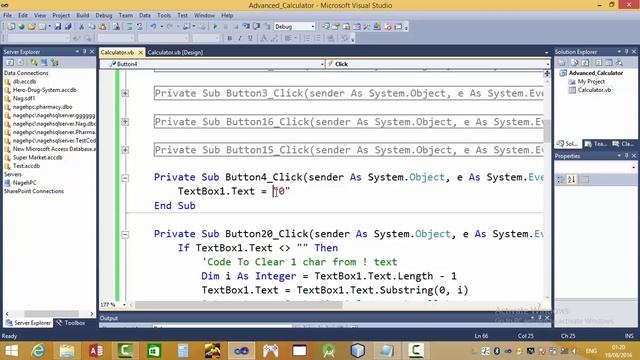
Task: Select SharePoint Connections node
Action: 34,191
